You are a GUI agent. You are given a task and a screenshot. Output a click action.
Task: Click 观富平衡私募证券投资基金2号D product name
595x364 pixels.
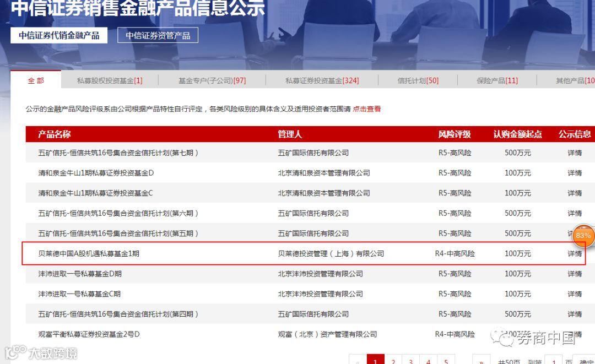coord(89,334)
